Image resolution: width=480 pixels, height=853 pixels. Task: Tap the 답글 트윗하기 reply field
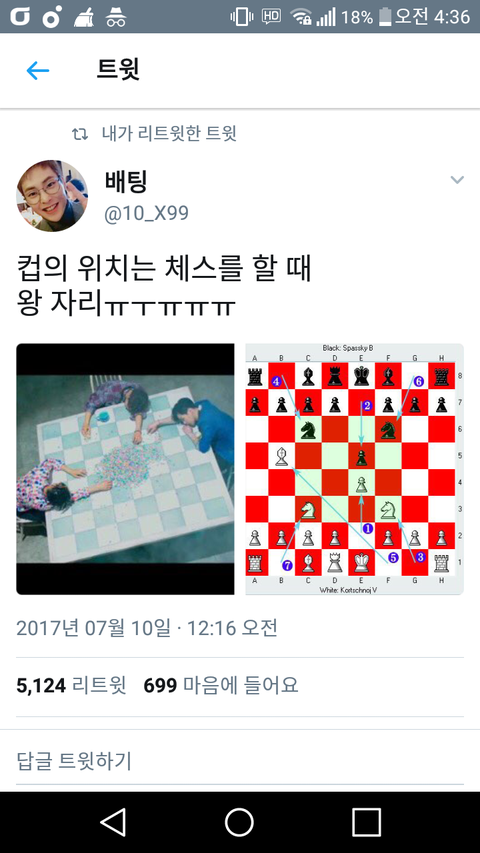coord(240,761)
